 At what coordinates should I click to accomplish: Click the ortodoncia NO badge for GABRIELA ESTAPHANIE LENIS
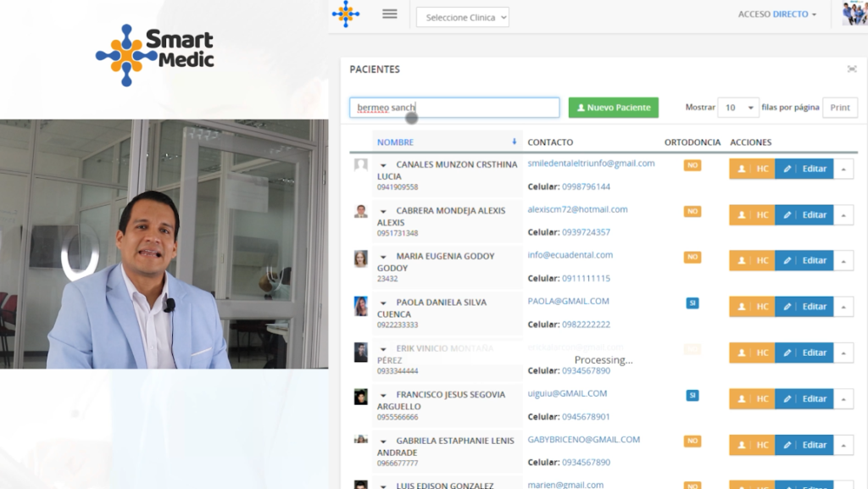coord(693,441)
